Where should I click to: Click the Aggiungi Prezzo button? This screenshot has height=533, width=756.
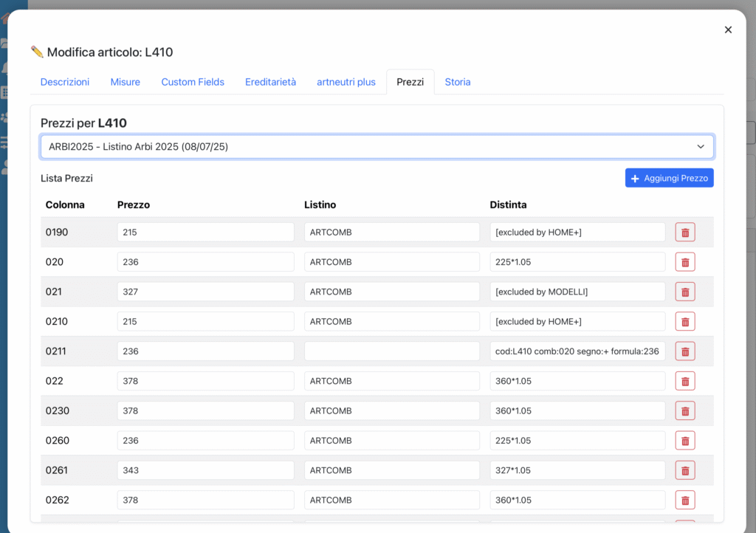[x=669, y=178]
